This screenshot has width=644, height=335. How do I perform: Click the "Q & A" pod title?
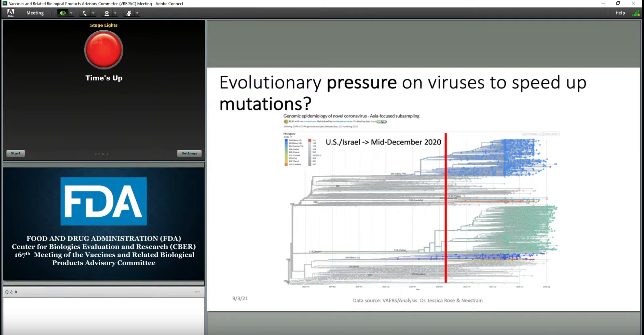pyautogui.click(x=11, y=292)
